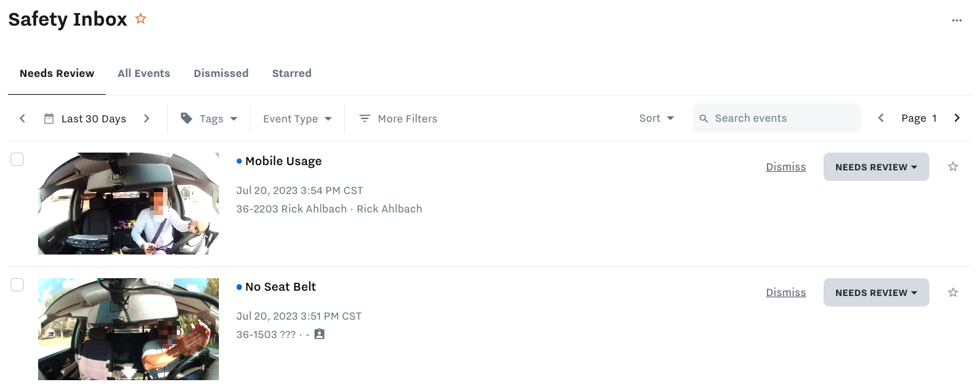
Task: Click the magnifying glass in search field
Action: [x=703, y=118]
